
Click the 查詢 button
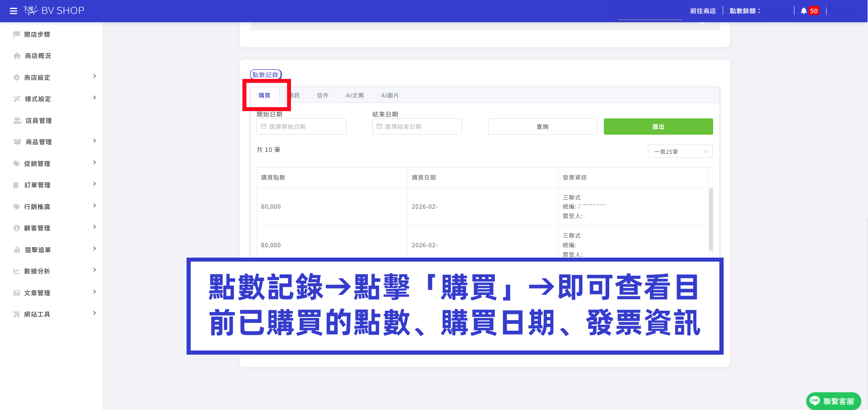point(542,127)
